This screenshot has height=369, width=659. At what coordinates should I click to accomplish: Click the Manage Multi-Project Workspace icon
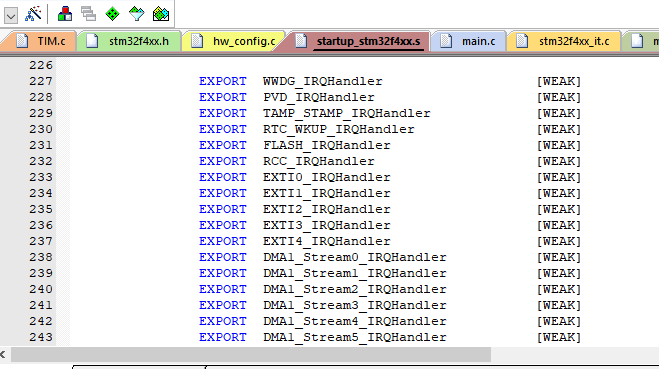click(88, 14)
